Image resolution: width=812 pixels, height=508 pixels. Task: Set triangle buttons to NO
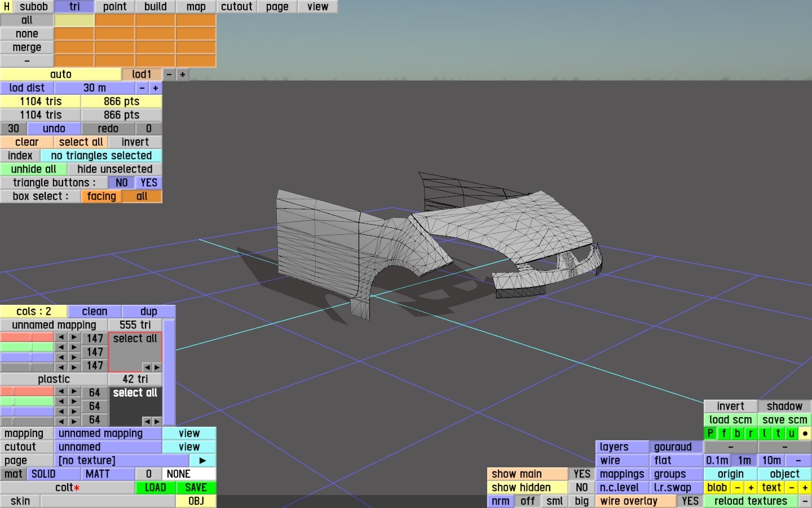click(x=122, y=183)
